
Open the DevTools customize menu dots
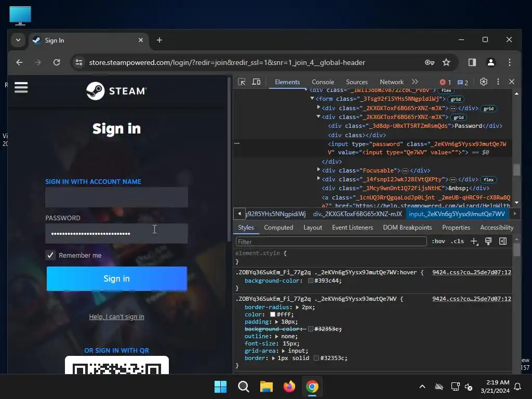point(498,82)
